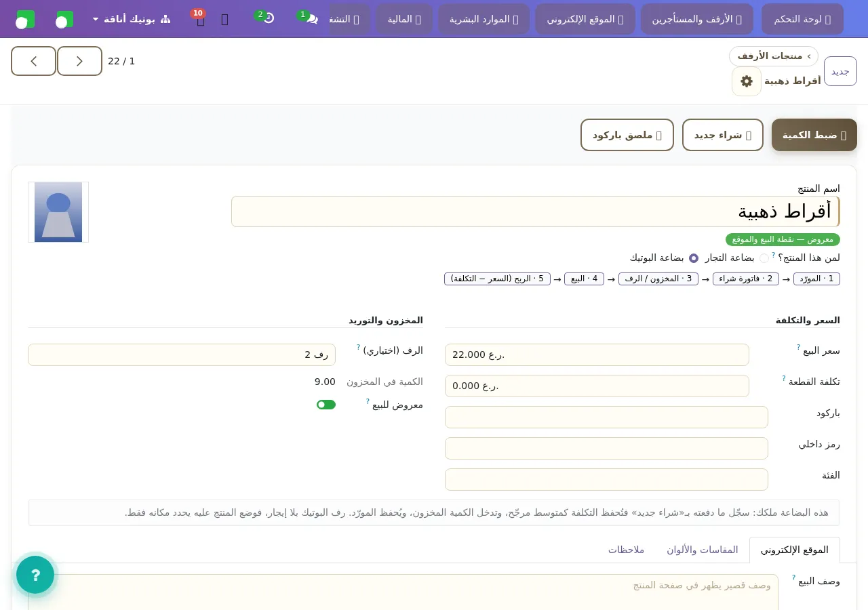
Task: Open the بوتيك أناقة company switcher dropdown
Action: pos(132,19)
